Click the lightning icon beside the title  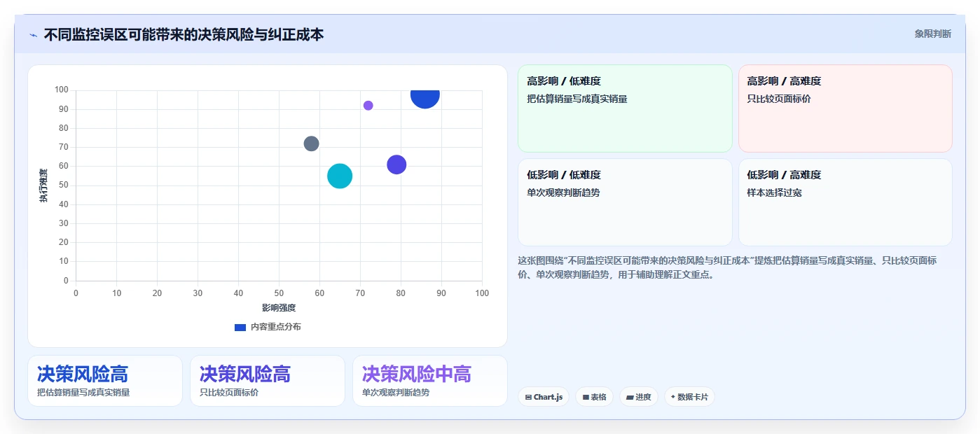pyautogui.click(x=34, y=35)
